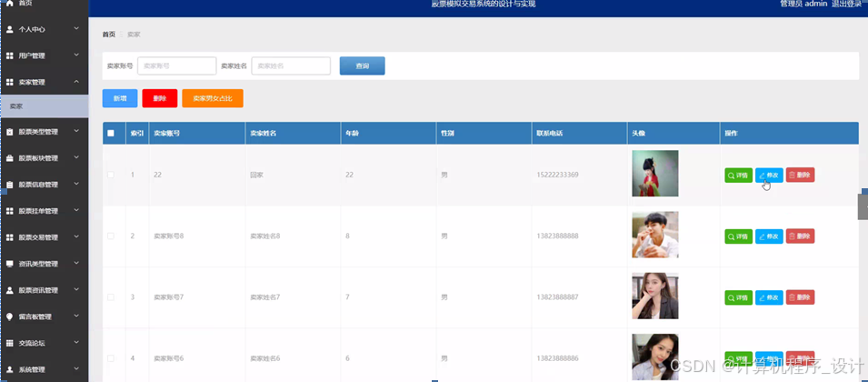Click phone number 13823888888
Image resolution: width=868 pixels, height=382 pixels.
pos(557,236)
